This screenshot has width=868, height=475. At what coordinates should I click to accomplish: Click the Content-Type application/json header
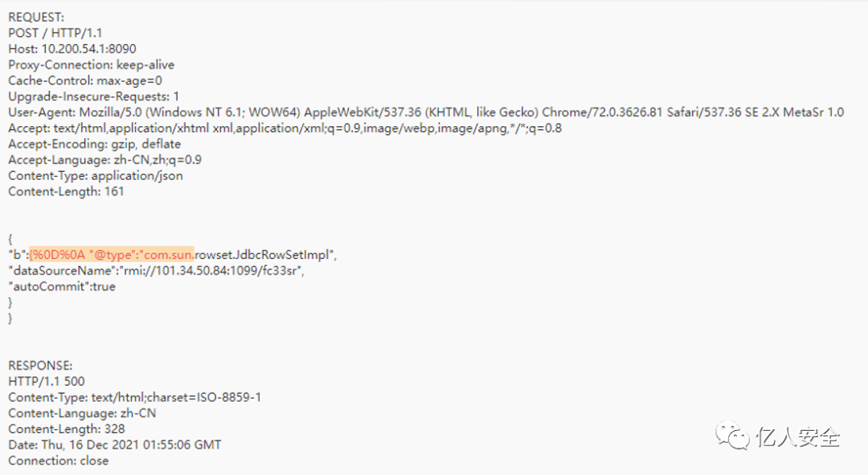[x=95, y=175]
